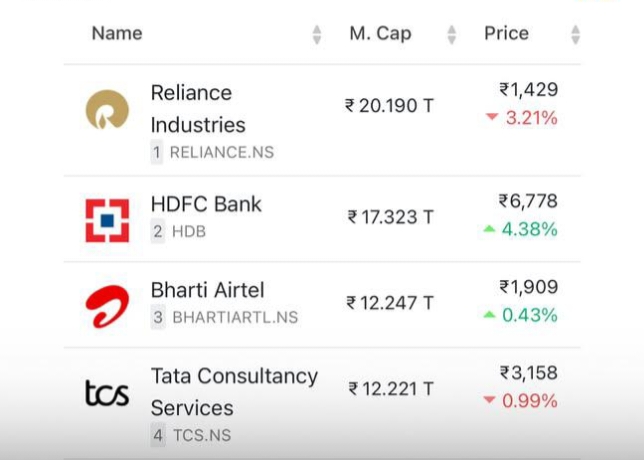Screen dimensions: 644x460
Task: Click the red 0.99% down indicator
Action: click(x=520, y=401)
